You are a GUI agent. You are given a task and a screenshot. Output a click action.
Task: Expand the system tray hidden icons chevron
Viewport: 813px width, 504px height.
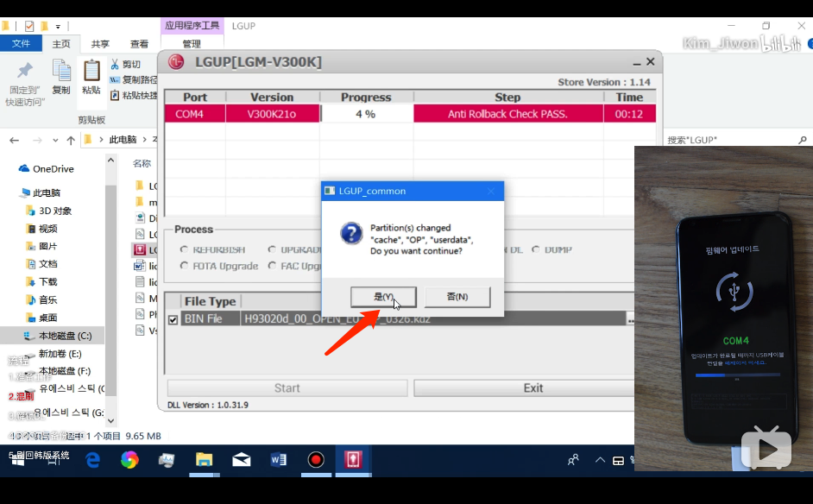click(x=600, y=460)
